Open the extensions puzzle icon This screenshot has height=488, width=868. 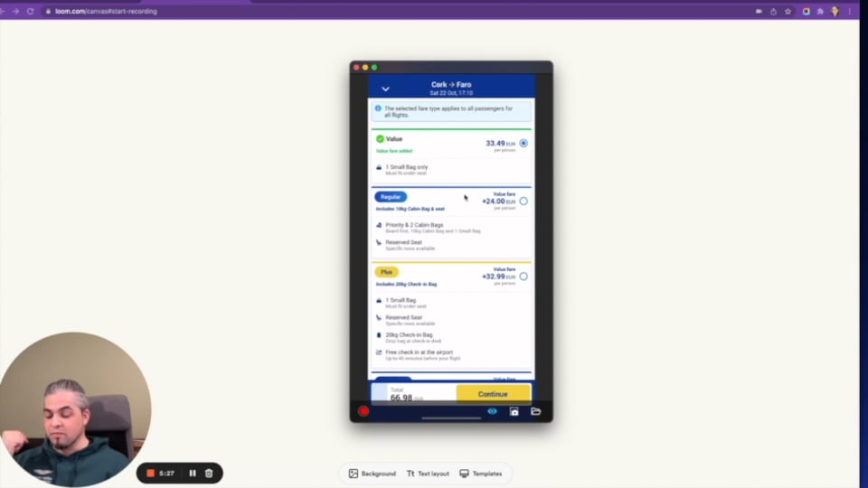click(820, 11)
